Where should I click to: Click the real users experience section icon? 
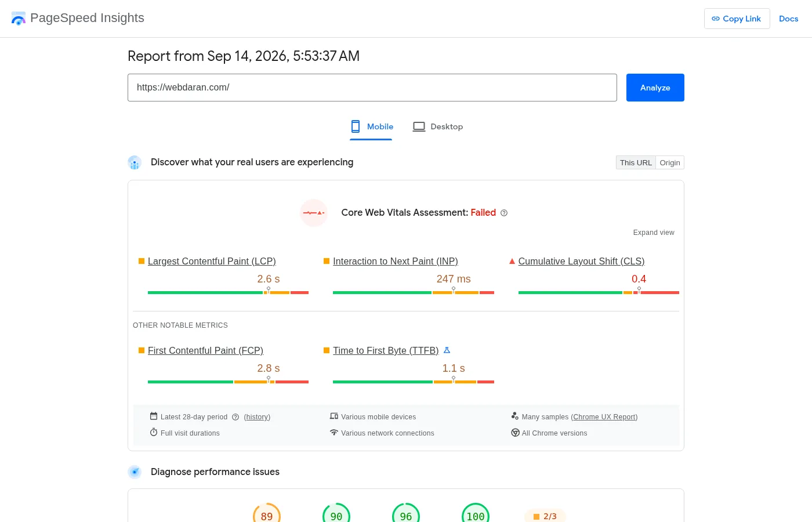tap(135, 162)
